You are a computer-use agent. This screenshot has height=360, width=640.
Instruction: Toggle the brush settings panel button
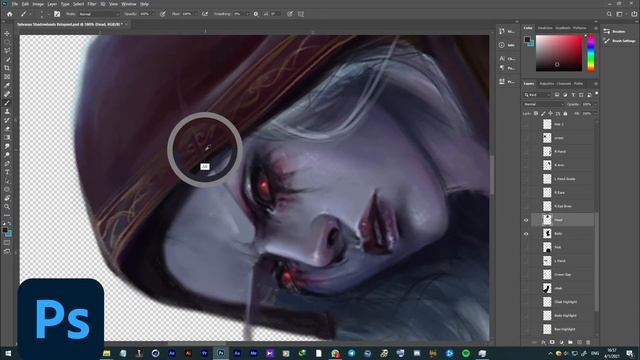point(57,14)
